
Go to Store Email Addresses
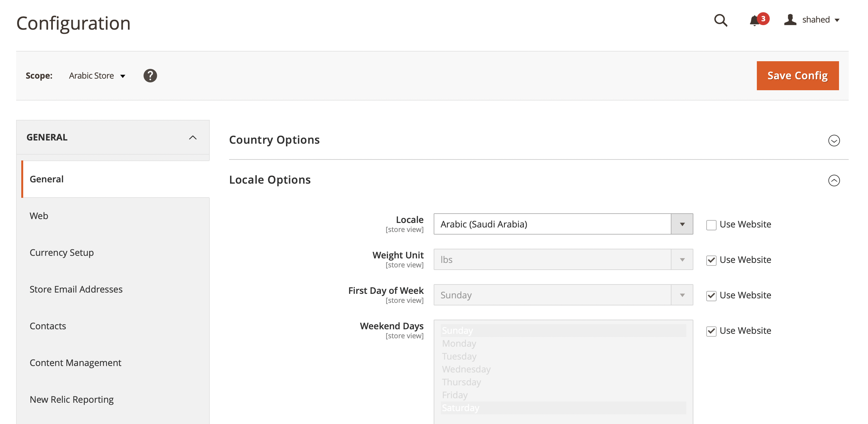pyautogui.click(x=76, y=289)
